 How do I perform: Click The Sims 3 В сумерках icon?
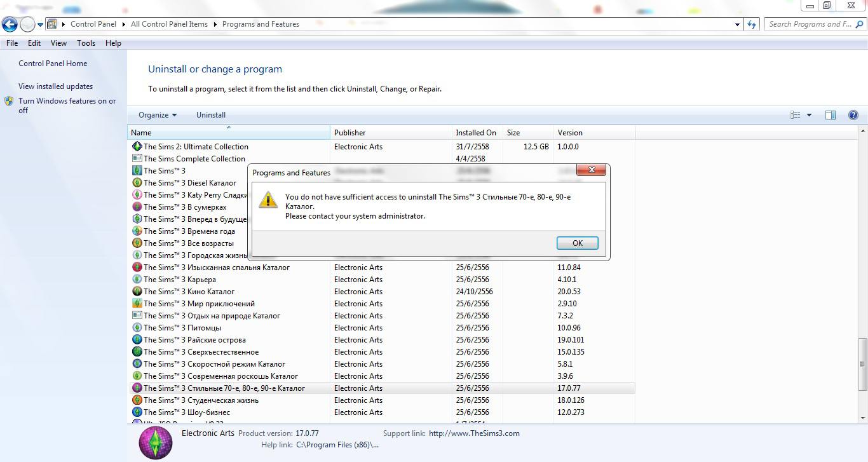click(137, 207)
